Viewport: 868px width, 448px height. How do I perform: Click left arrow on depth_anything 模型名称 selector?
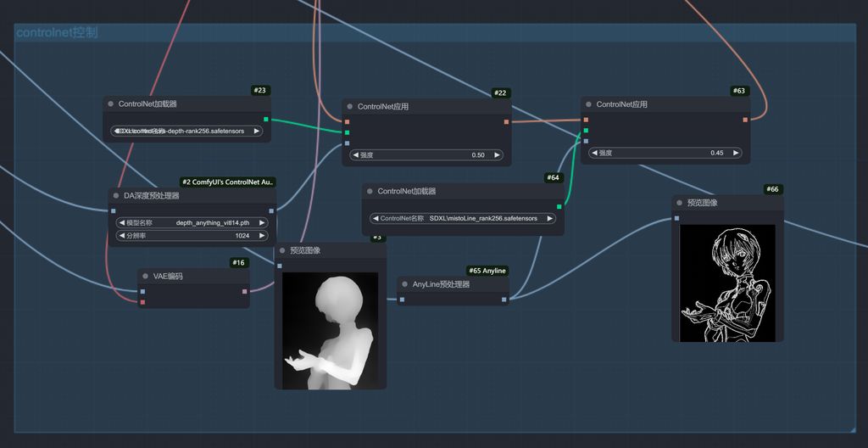122,223
